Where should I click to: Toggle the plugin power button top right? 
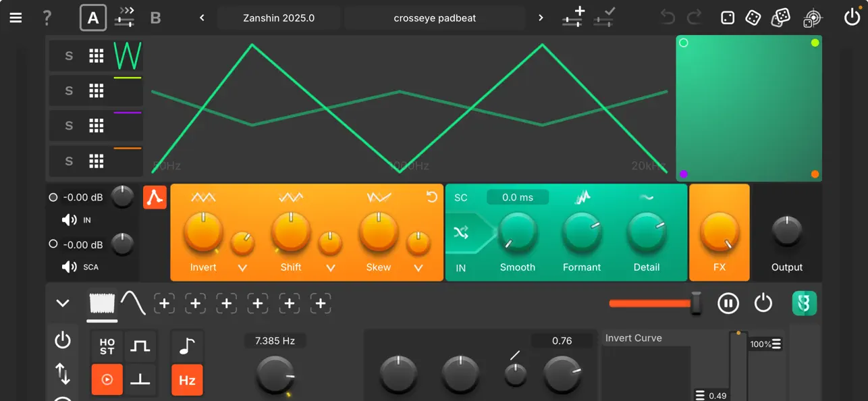[852, 17]
